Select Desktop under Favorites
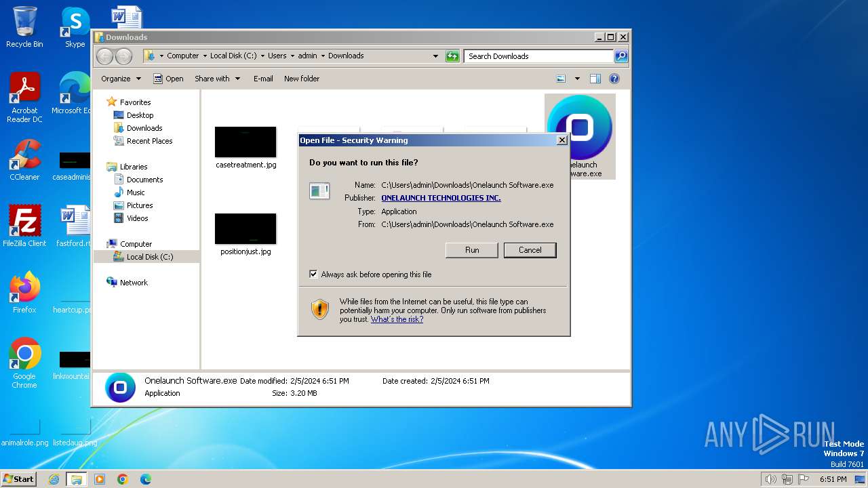Screen dimensions: 868x488 click(140, 115)
